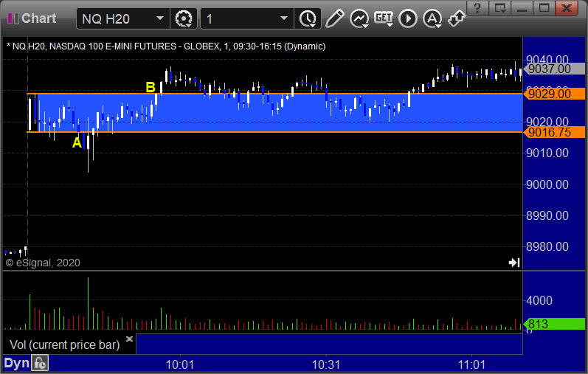Screen dimensions: 588x374
Task: Click the 11:01 time axis label
Action: (x=471, y=364)
